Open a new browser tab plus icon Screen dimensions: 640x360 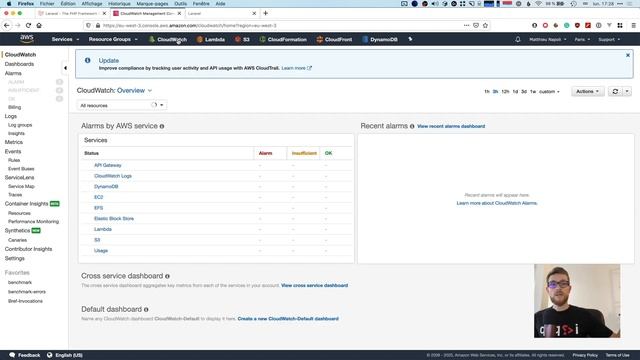coord(265,13)
